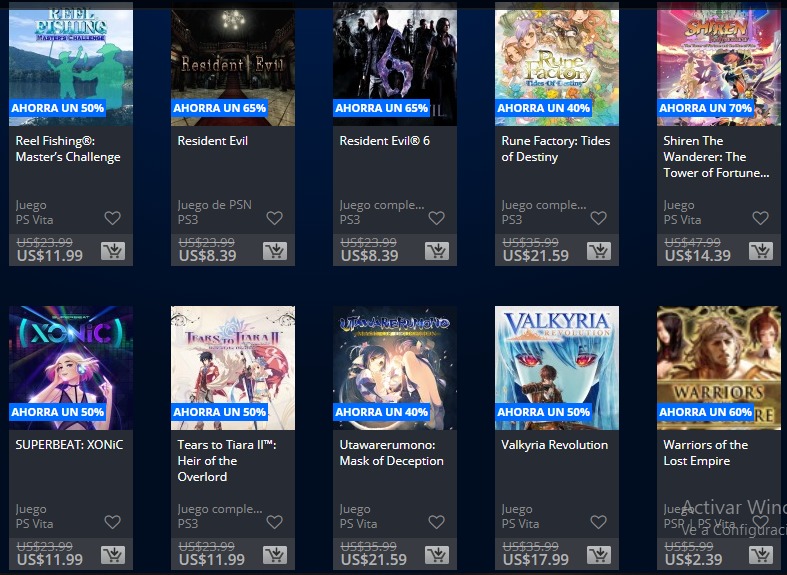
Task: Add Reel Fishing: Master's Challenge to cart
Action: coord(113,251)
